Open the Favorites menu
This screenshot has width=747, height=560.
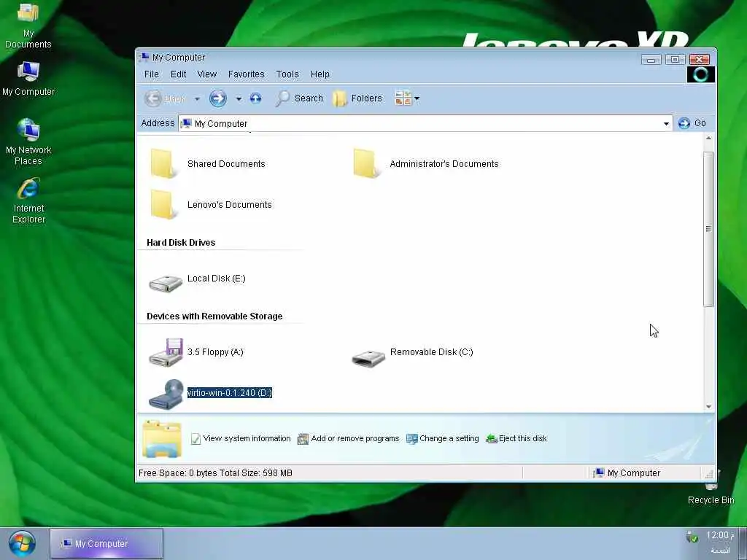coord(247,74)
